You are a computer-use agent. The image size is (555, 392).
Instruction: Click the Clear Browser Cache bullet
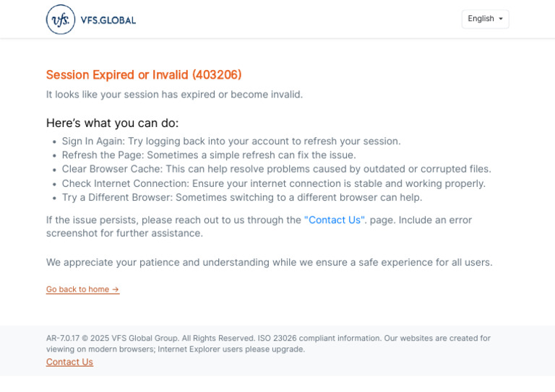tap(276, 169)
